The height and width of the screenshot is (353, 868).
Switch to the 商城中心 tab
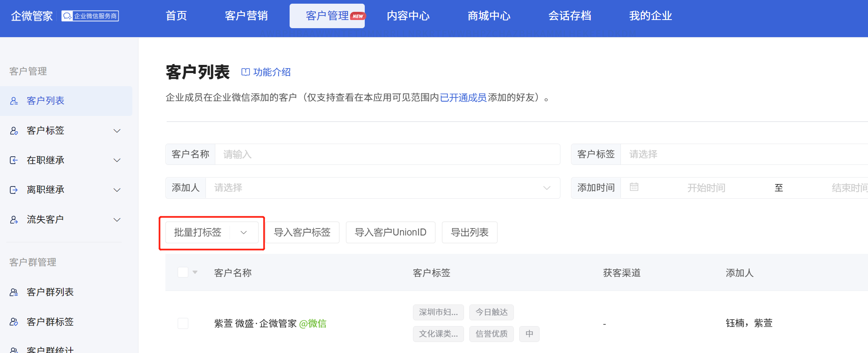coord(489,16)
